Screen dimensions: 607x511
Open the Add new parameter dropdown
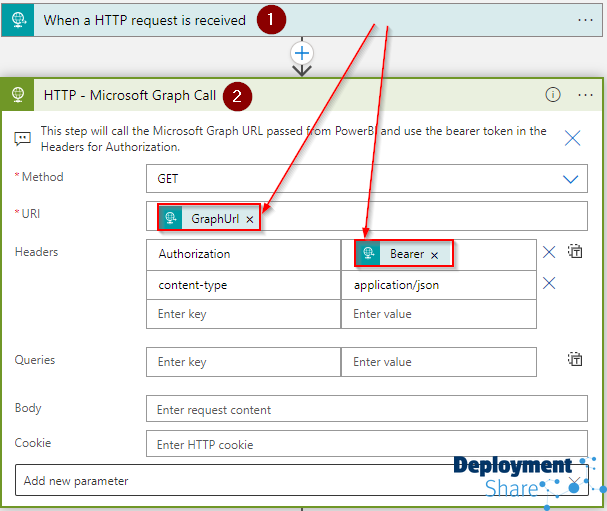click(302, 480)
